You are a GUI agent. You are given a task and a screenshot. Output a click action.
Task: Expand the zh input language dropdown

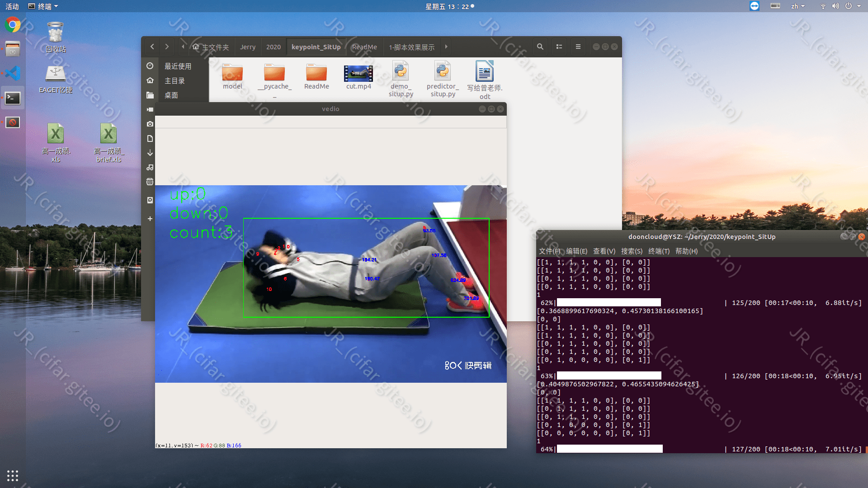coord(798,6)
